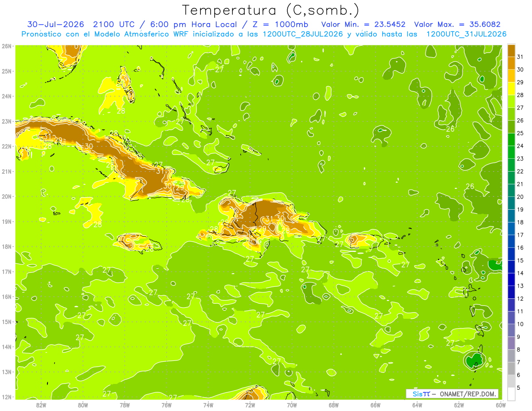Click the "17" value on the color legend
532x411 pixels.
520,235
